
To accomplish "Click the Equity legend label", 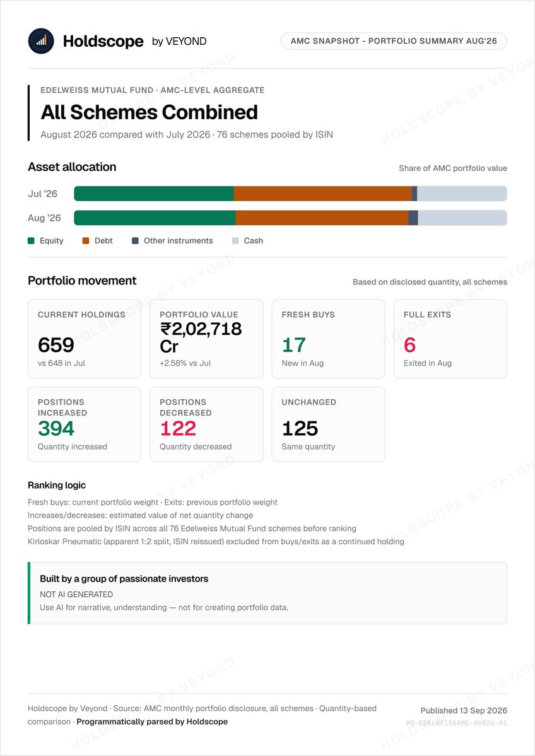I will [x=52, y=241].
